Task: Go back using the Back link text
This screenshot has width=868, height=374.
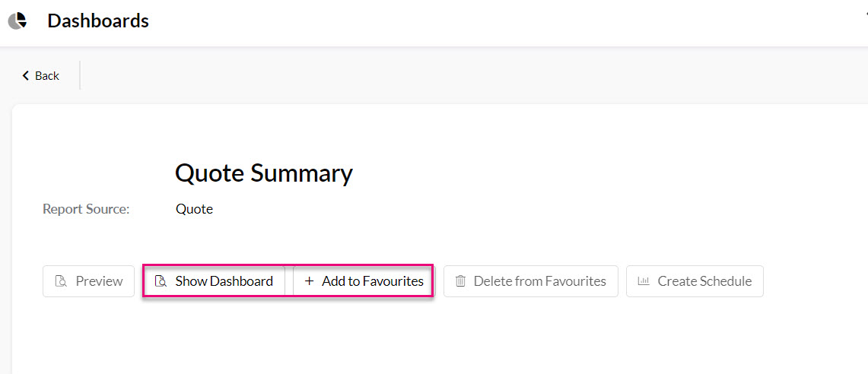Action: tap(47, 76)
